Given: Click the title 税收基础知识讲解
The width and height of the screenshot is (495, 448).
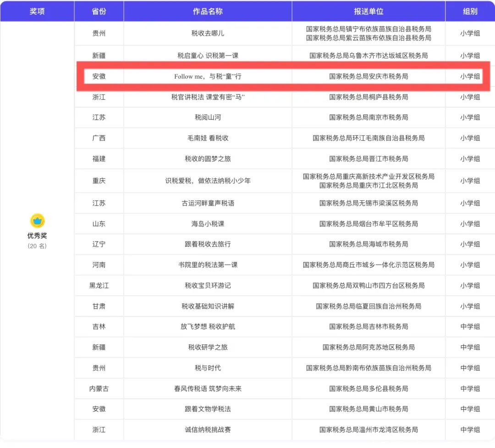Looking at the screenshot, I should pos(208,306).
